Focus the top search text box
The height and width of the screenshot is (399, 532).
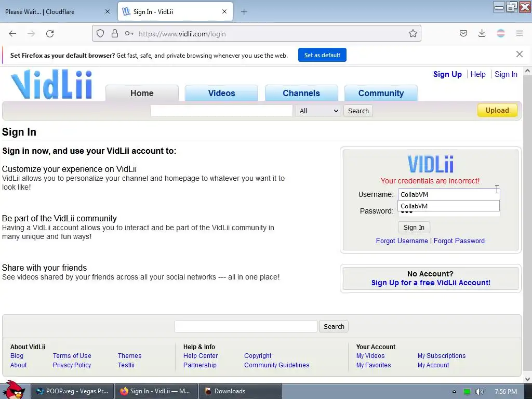point(221,111)
